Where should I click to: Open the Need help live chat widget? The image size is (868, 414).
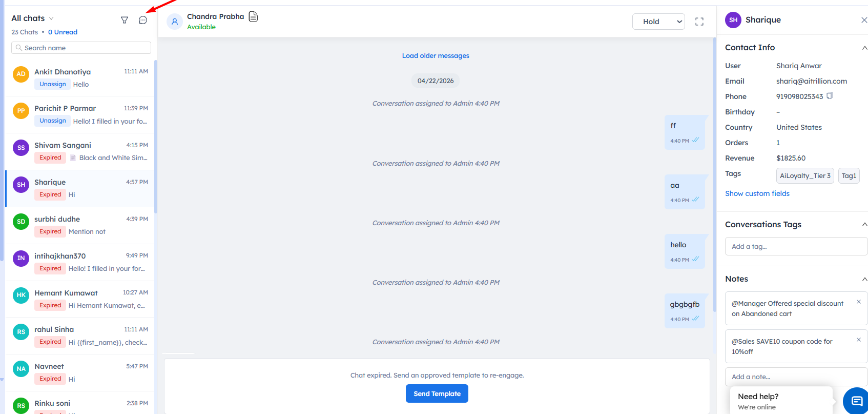[x=855, y=401]
